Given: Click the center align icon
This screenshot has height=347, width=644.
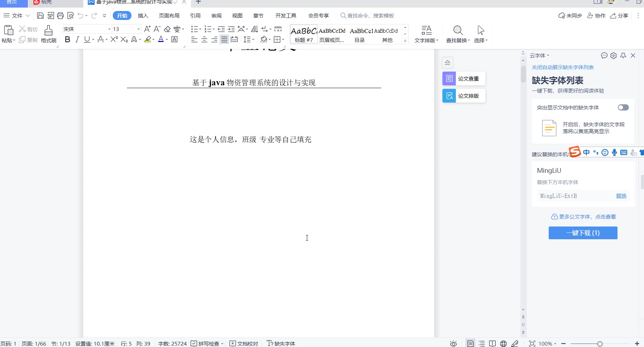Looking at the screenshot, I should 204,40.
